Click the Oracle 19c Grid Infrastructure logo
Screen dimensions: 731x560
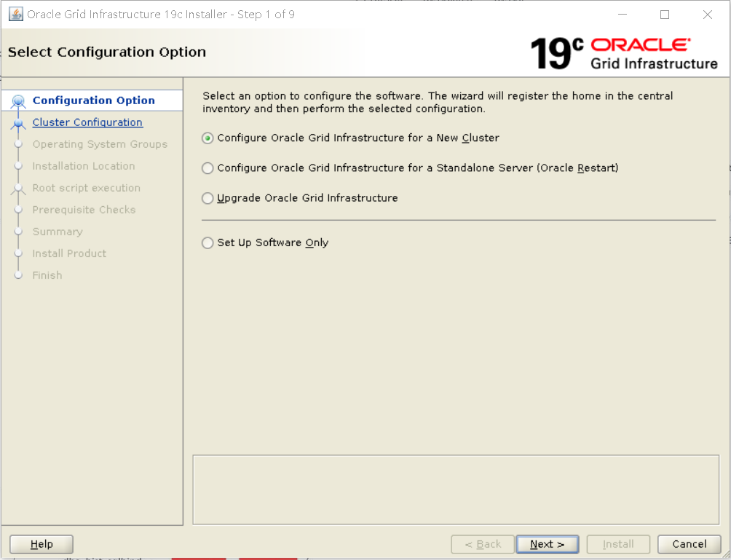tap(624, 53)
